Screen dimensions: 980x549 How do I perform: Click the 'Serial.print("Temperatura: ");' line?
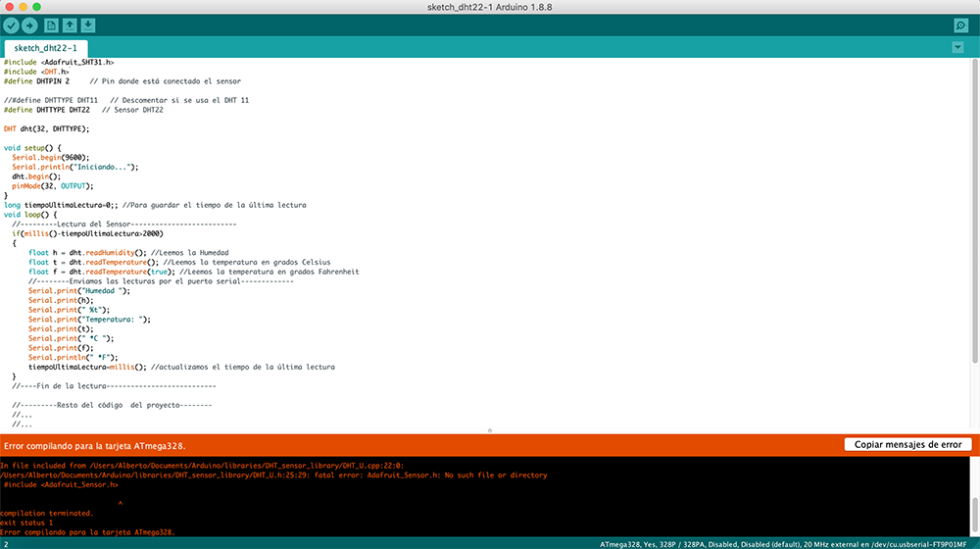click(x=89, y=320)
